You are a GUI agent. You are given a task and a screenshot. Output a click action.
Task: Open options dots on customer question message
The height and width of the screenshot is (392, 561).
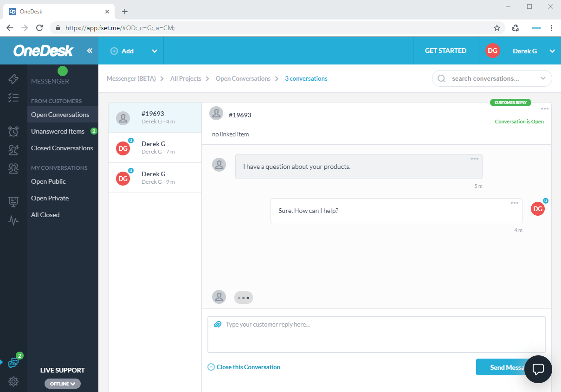click(474, 159)
